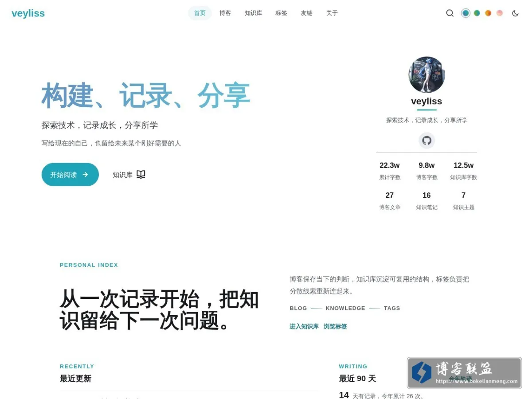Go to the 首页 nav tab
The width and height of the screenshot is (532, 399).
point(200,13)
